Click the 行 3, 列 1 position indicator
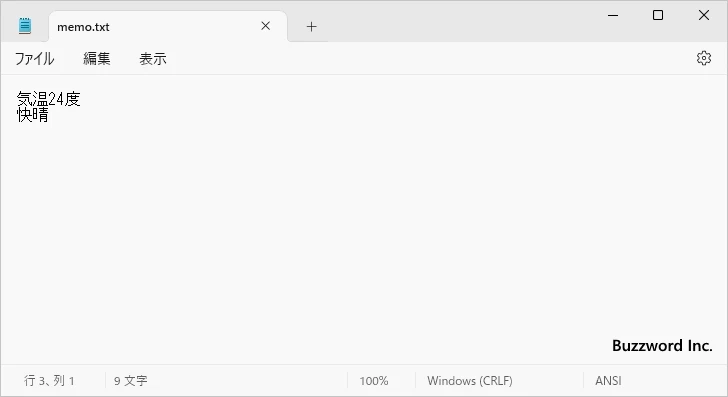 49,381
